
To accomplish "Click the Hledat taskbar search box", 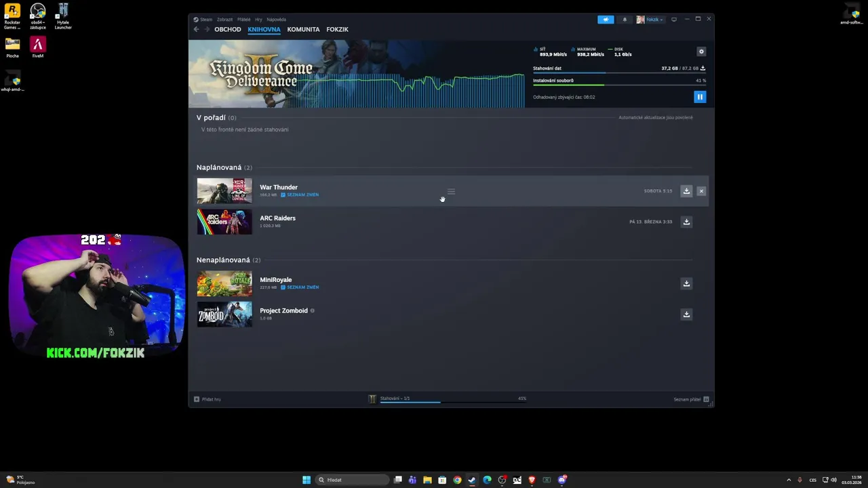I will [353, 480].
